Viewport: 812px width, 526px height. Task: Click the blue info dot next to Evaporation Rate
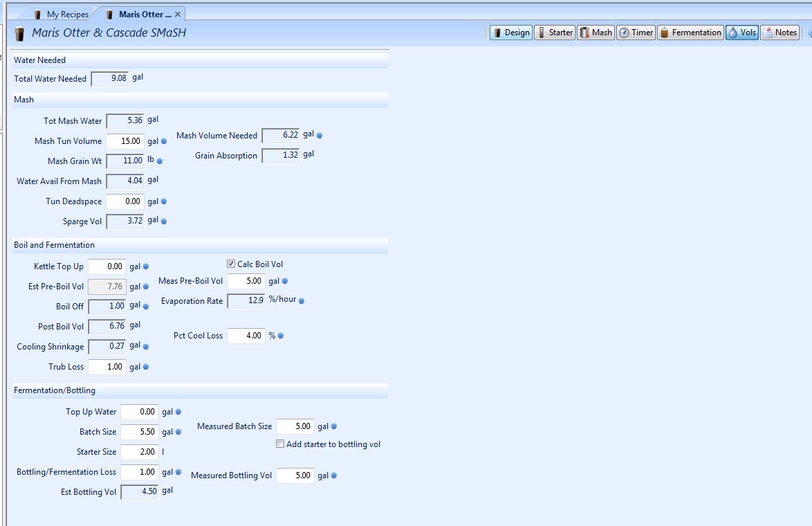(x=302, y=300)
